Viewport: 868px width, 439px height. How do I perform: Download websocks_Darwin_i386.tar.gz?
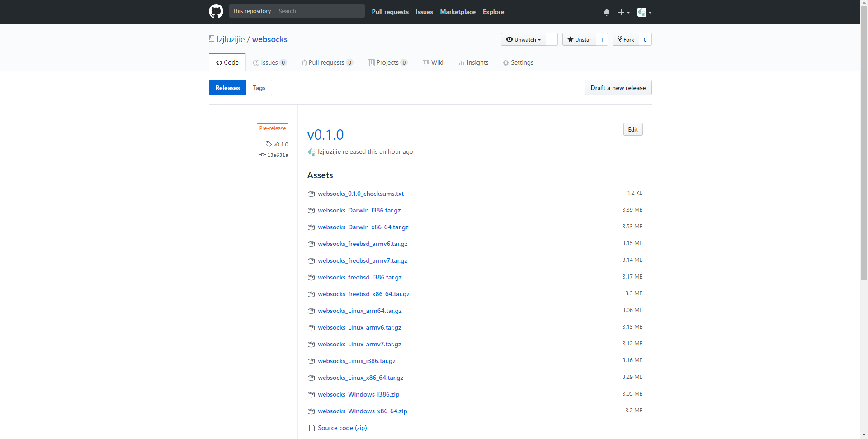359,210
